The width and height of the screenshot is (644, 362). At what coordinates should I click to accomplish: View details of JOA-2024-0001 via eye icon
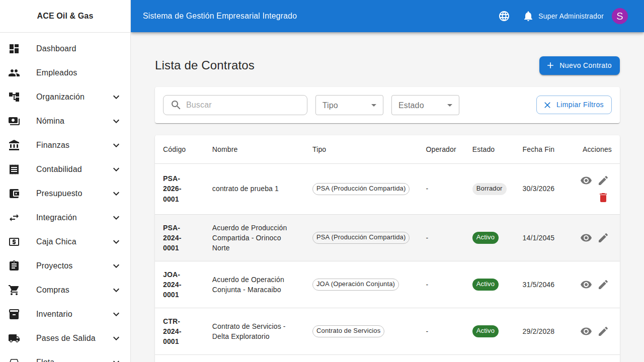(586, 285)
